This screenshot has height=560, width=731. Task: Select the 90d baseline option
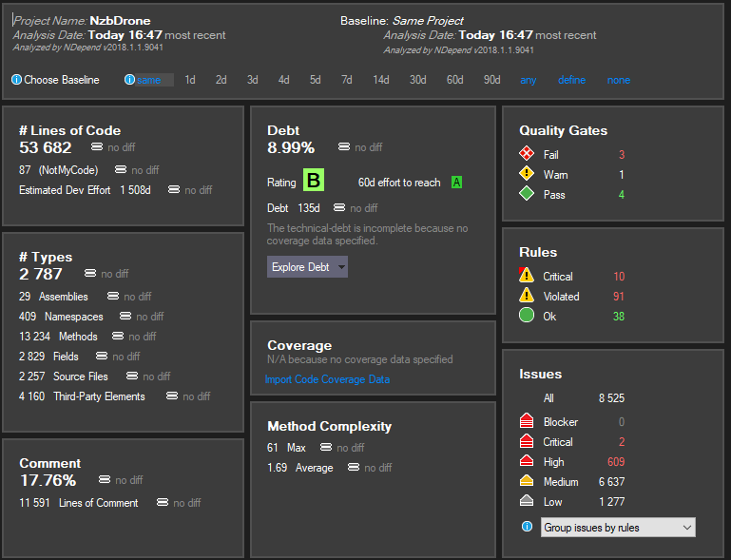pyautogui.click(x=491, y=80)
